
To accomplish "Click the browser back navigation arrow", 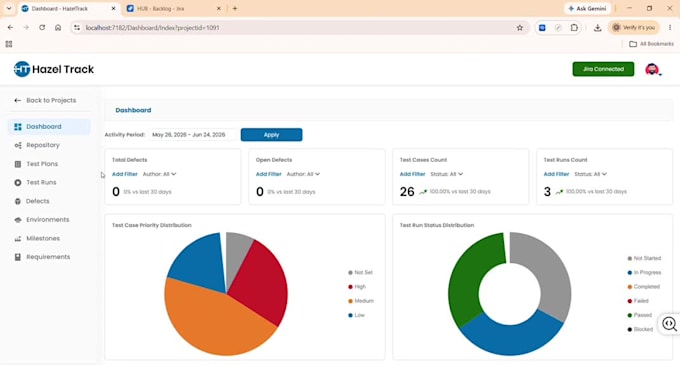I will 10,27.
